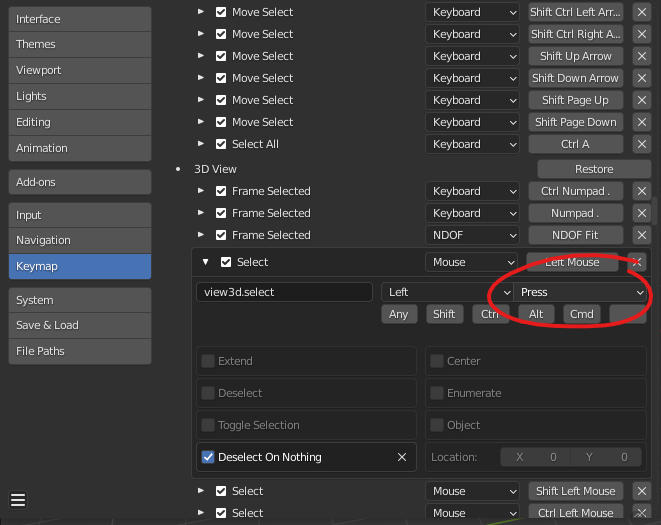Image resolution: width=661 pixels, height=525 pixels.
Task: Remove the Shift Left Mouse Select keymap
Action: pos(642,491)
